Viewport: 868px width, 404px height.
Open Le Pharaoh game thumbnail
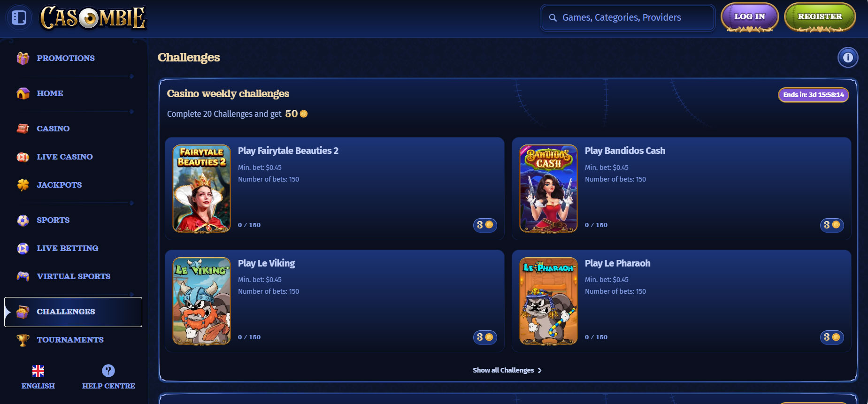[x=549, y=301]
